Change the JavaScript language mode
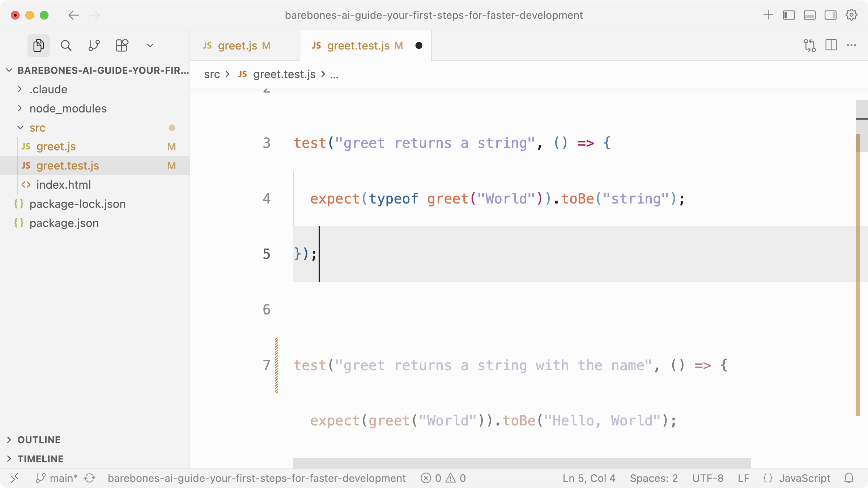The width and height of the screenshot is (868, 488). (804, 478)
